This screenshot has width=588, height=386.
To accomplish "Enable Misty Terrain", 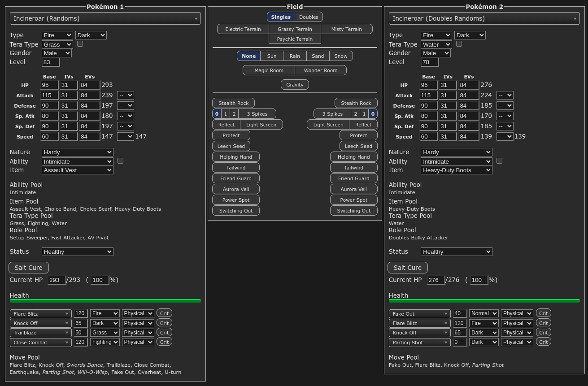I will [x=347, y=29].
